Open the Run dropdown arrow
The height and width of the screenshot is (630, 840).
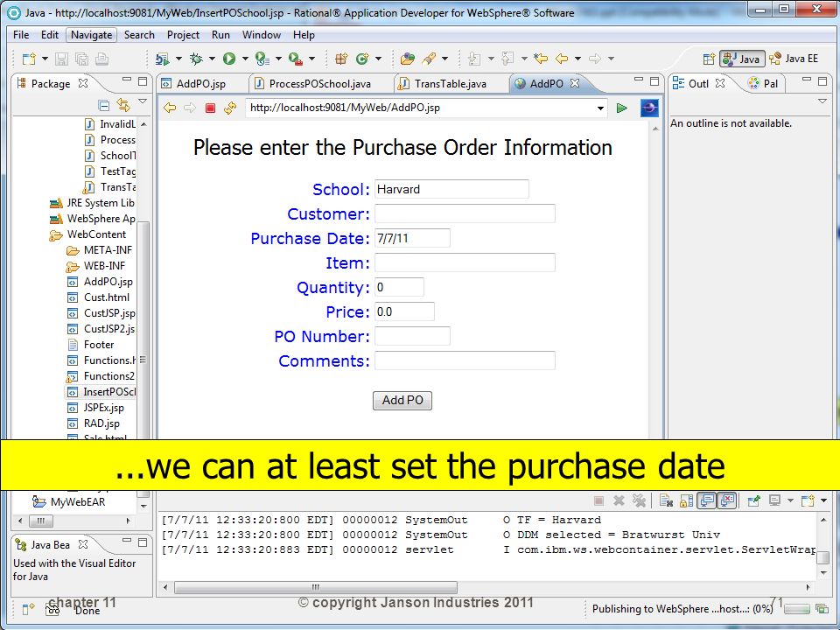(245, 59)
